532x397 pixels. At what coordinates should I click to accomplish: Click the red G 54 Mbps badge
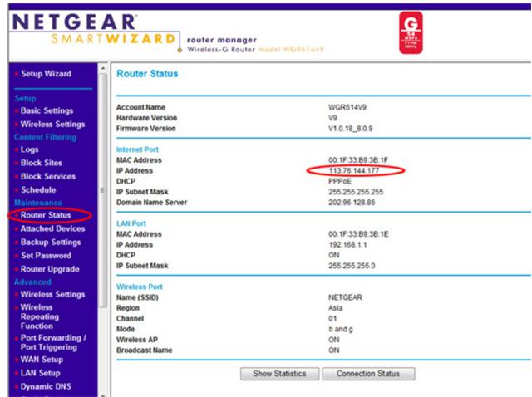point(411,33)
